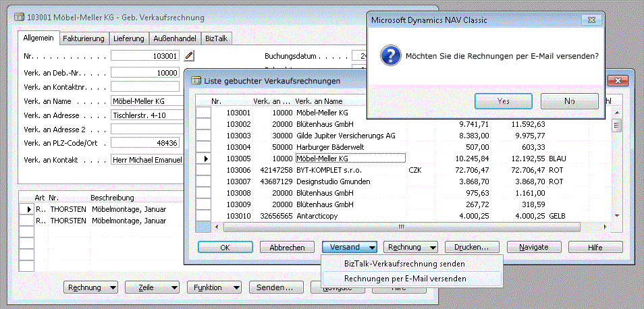Viewport: 644px width, 309px height.
Task: Close the Microsoft Dynamics NAV Classic dialog
Action: click(590, 20)
